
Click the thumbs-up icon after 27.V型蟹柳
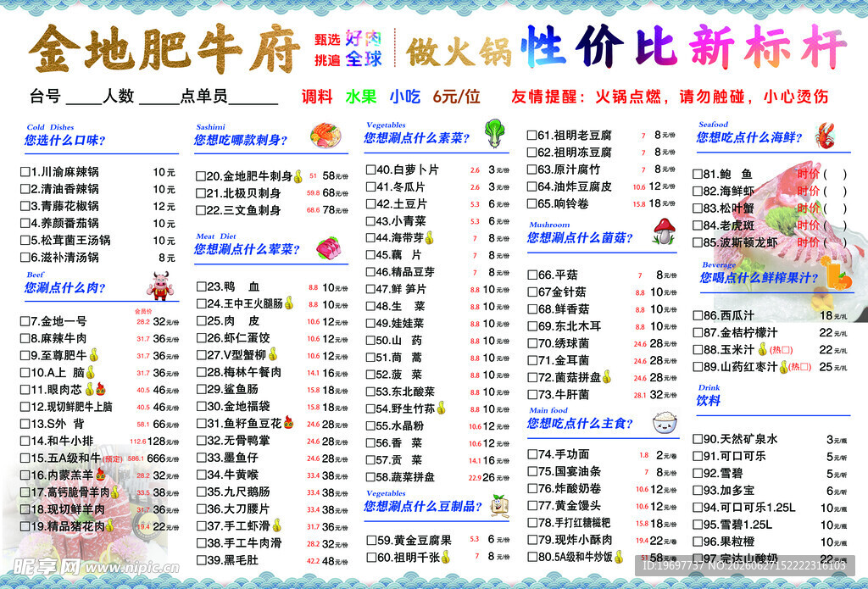pyautogui.click(x=273, y=354)
